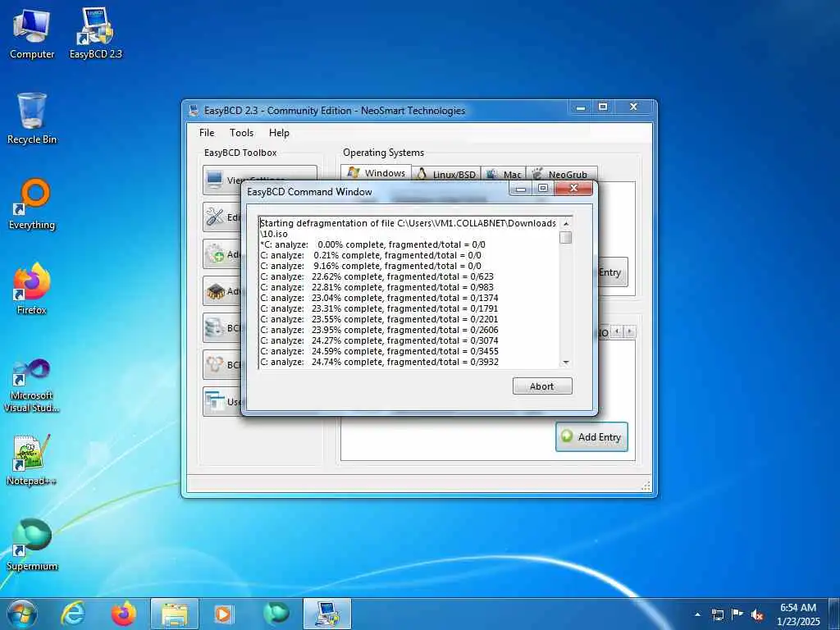Open the Windows Start menu
The height and width of the screenshot is (630, 840).
22,614
